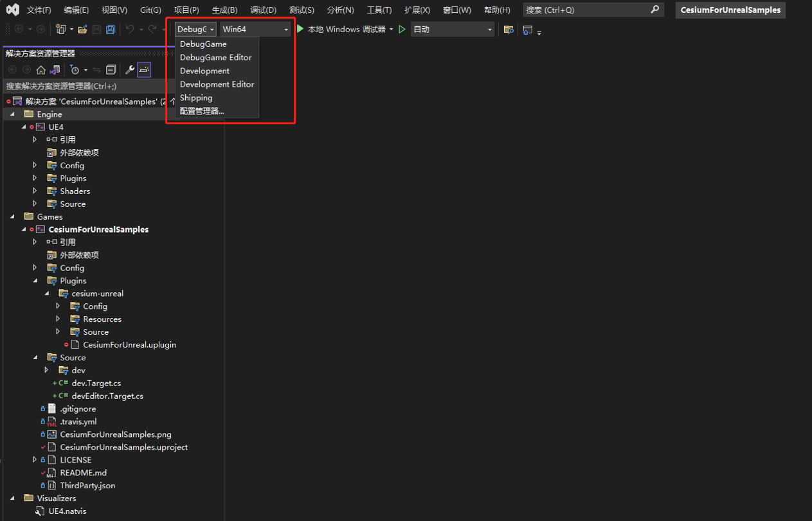
Task: Switch views with the Visual Studio icon in Solution Explorer
Action: point(55,70)
